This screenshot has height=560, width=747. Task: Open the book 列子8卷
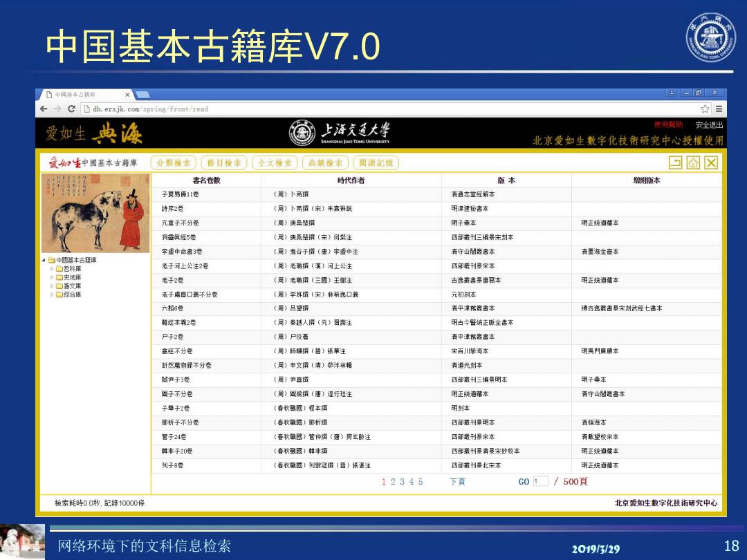click(172, 465)
